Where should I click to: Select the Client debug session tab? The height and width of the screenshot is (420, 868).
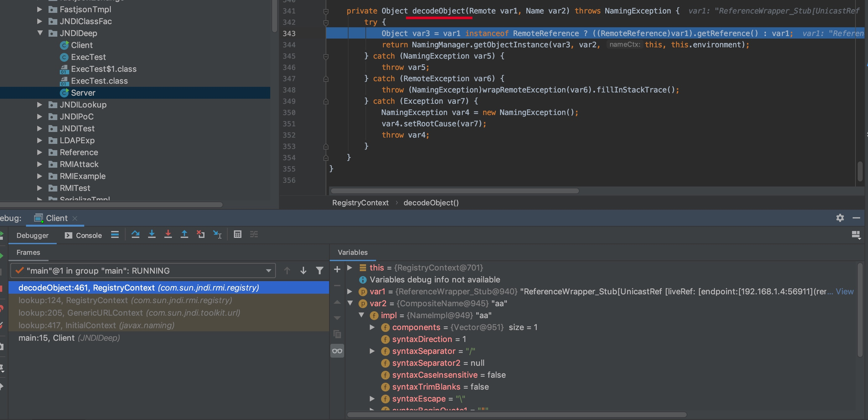point(56,218)
